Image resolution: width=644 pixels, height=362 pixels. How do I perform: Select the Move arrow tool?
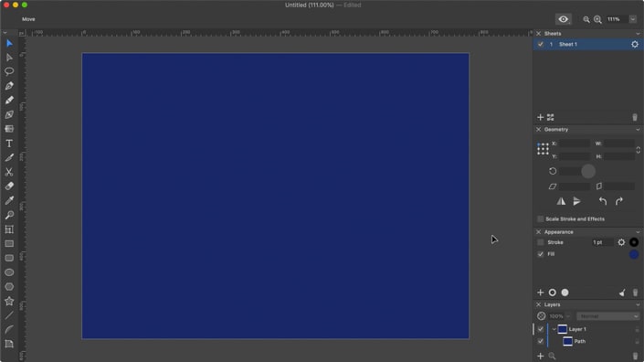9,44
